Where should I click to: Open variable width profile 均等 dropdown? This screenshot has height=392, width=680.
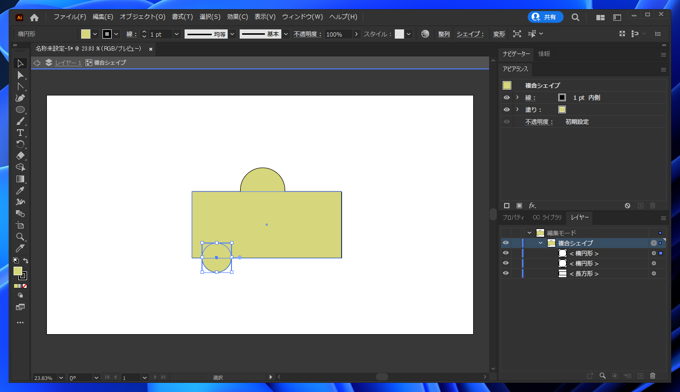[232, 34]
